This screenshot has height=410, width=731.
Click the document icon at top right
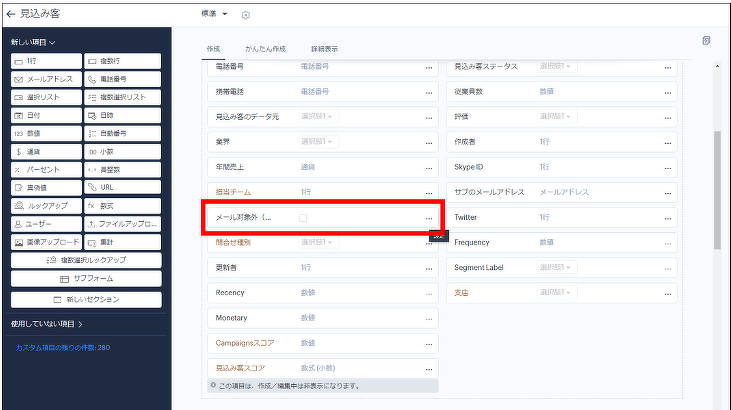(x=707, y=41)
